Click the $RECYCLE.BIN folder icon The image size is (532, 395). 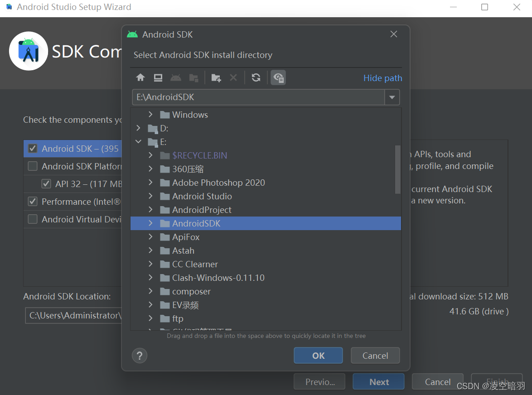pyautogui.click(x=165, y=156)
